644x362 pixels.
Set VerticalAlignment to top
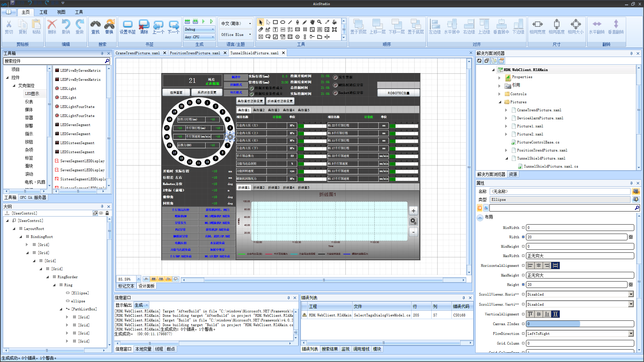tap(530, 314)
